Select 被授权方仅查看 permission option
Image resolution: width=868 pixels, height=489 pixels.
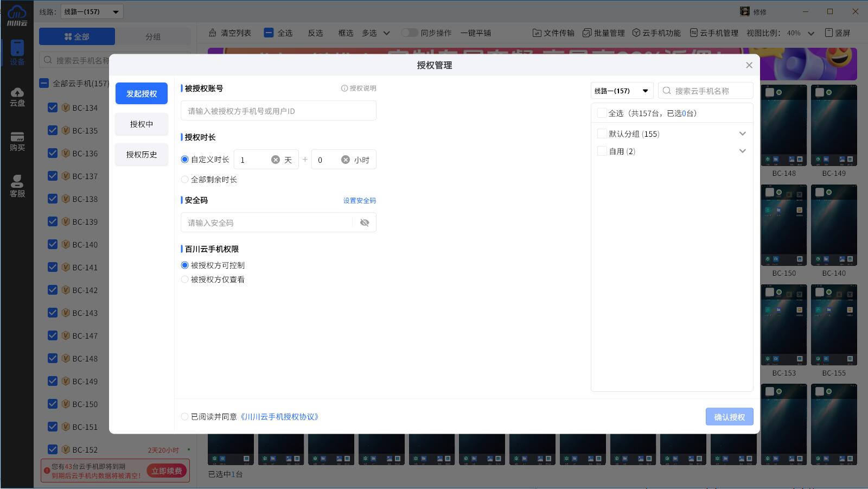click(185, 280)
